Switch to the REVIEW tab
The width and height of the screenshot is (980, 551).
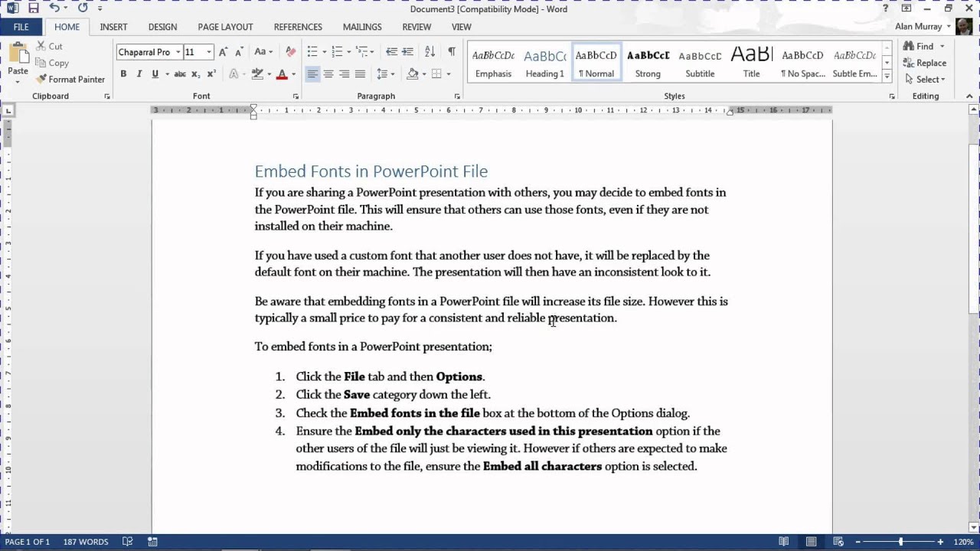(x=416, y=27)
